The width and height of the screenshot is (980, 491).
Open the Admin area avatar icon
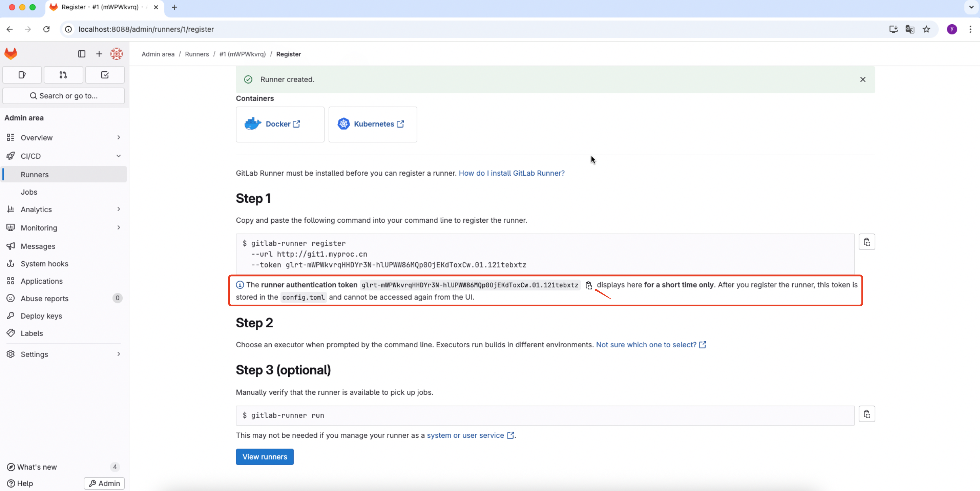[x=116, y=54]
